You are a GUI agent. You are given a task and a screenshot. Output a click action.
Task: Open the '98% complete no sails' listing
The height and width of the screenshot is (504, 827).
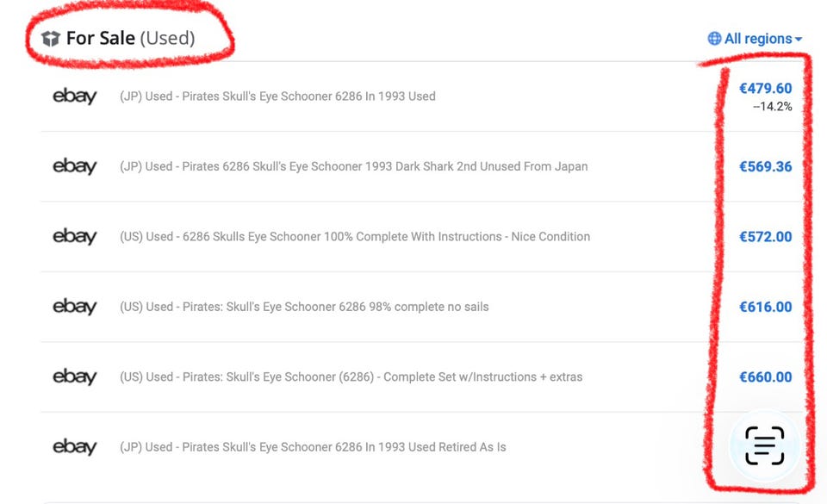pos(304,307)
